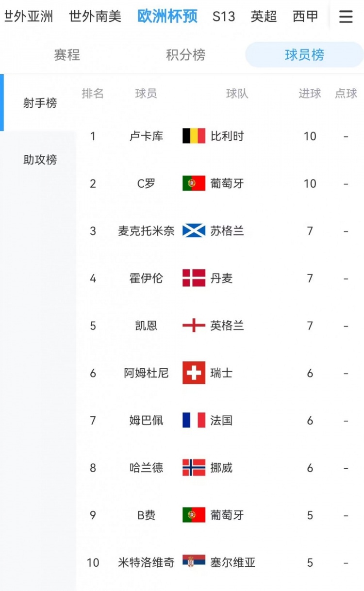Select 射手榜 in the sidebar

point(40,103)
